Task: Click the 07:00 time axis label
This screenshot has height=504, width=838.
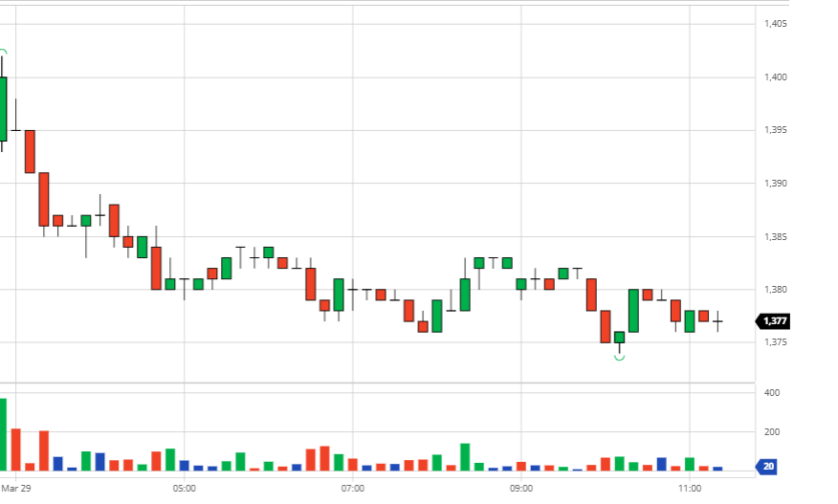Action: [353, 488]
